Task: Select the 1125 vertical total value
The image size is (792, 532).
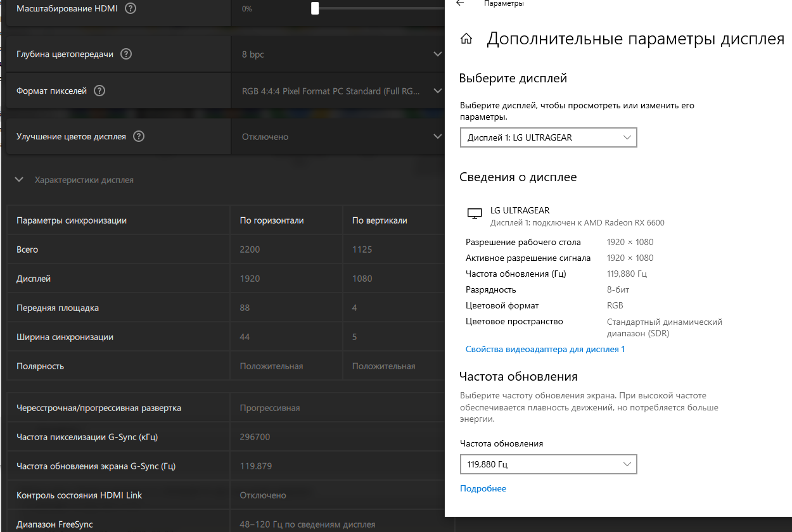Action: [x=362, y=250]
